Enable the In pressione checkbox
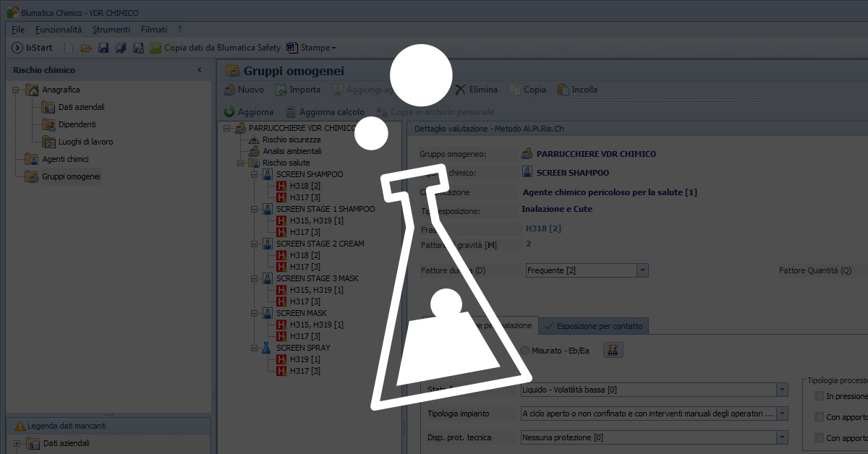This screenshot has height=454, width=868. 819,396
